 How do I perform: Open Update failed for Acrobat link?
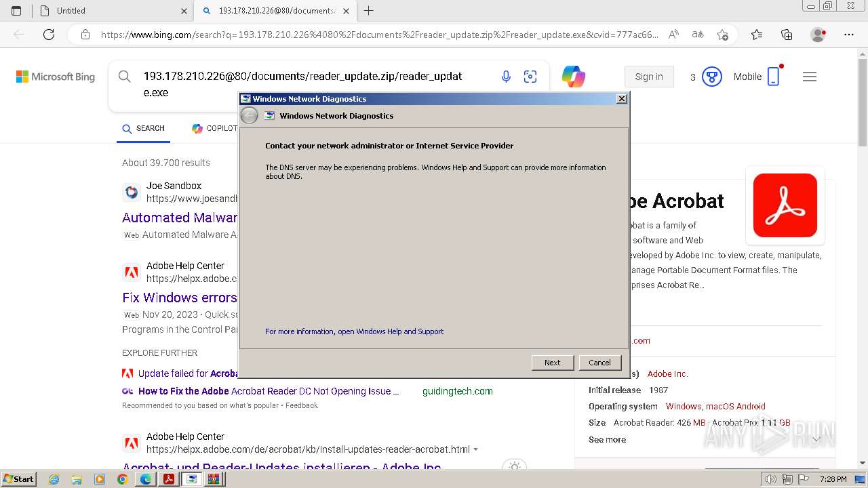(x=187, y=373)
